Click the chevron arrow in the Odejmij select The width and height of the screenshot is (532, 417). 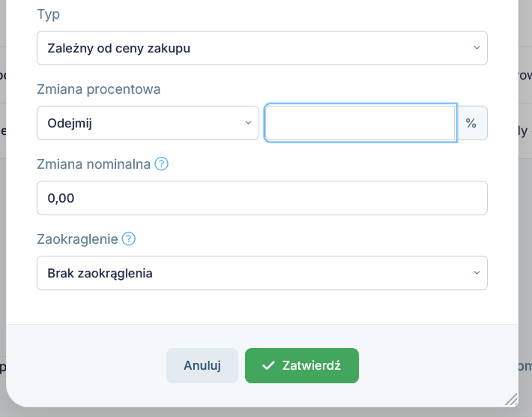[x=248, y=123]
